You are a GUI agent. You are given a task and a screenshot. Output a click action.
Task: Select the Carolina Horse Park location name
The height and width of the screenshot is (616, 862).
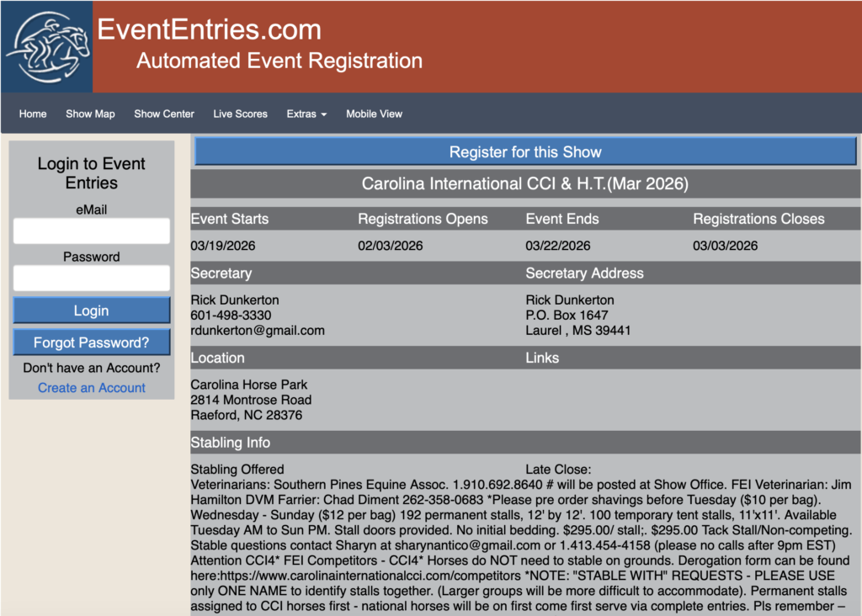248,385
